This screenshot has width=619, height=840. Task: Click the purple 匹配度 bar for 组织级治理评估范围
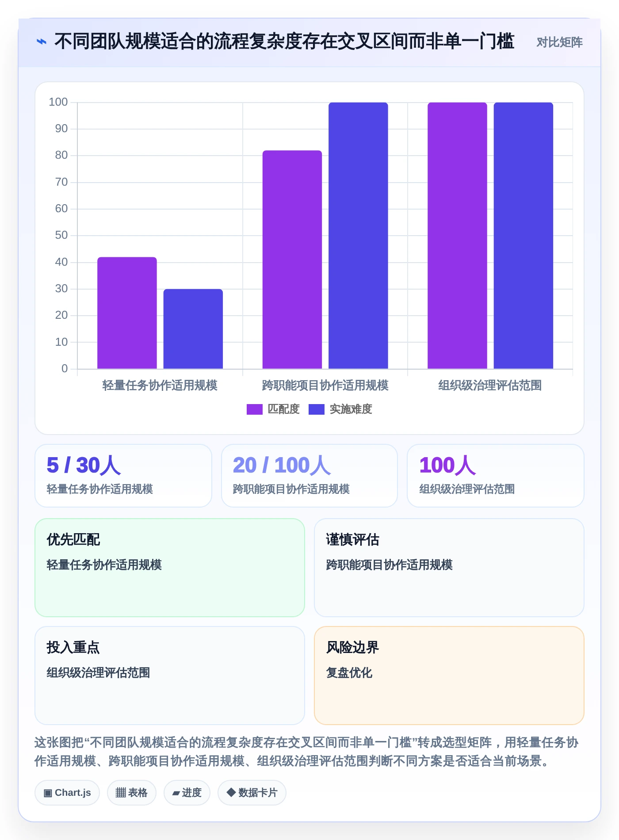[x=457, y=236]
